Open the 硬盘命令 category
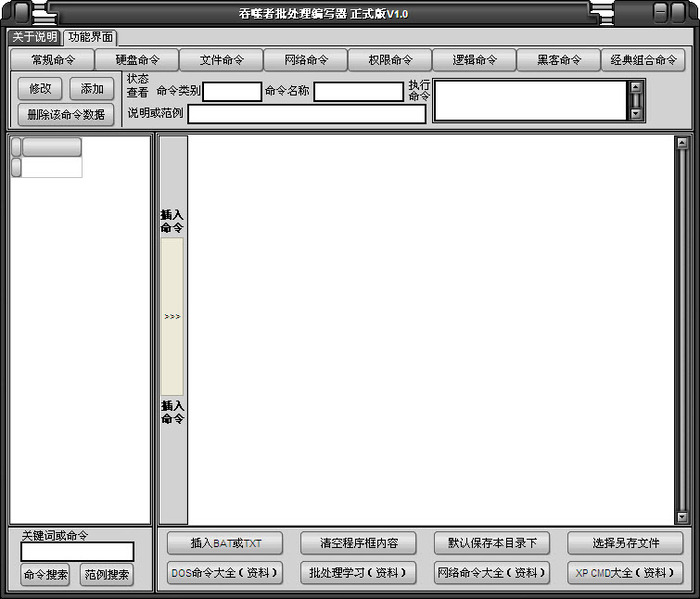The image size is (700, 599). point(137,60)
